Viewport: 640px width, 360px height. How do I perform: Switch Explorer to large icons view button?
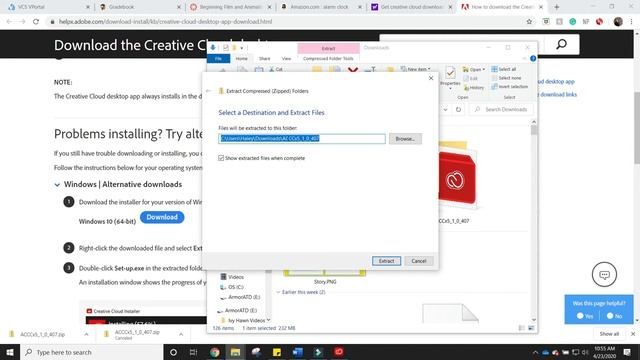tap(531, 328)
